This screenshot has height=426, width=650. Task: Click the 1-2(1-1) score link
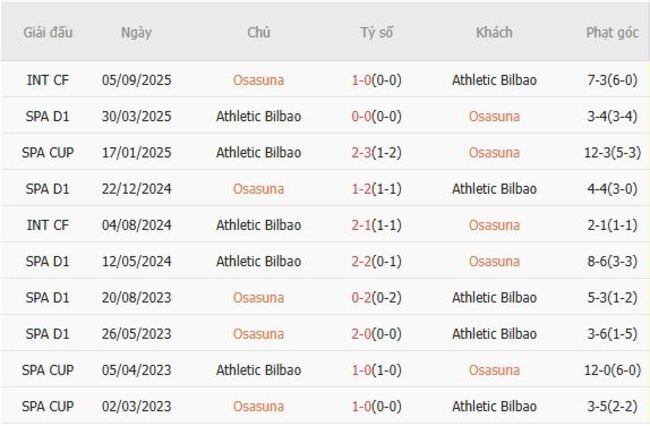[x=377, y=189]
